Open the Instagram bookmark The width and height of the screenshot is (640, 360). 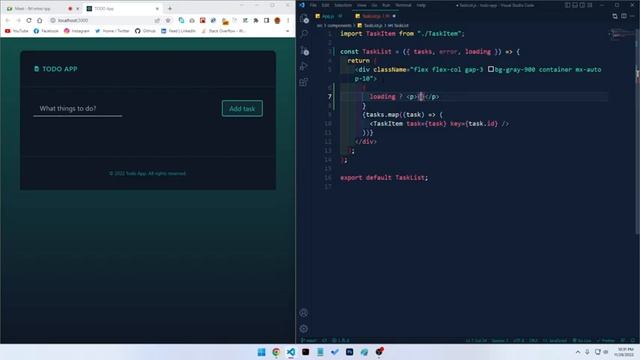coord(76,31)
